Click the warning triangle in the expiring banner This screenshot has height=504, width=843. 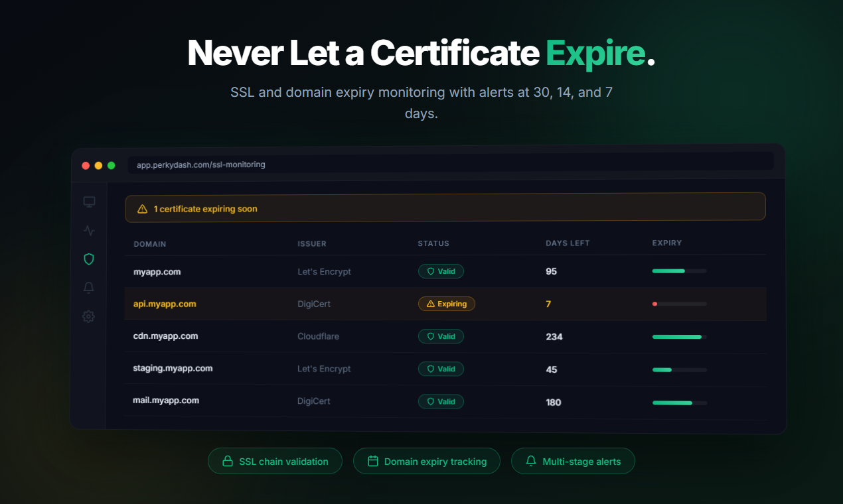click(x=141, y=208)
